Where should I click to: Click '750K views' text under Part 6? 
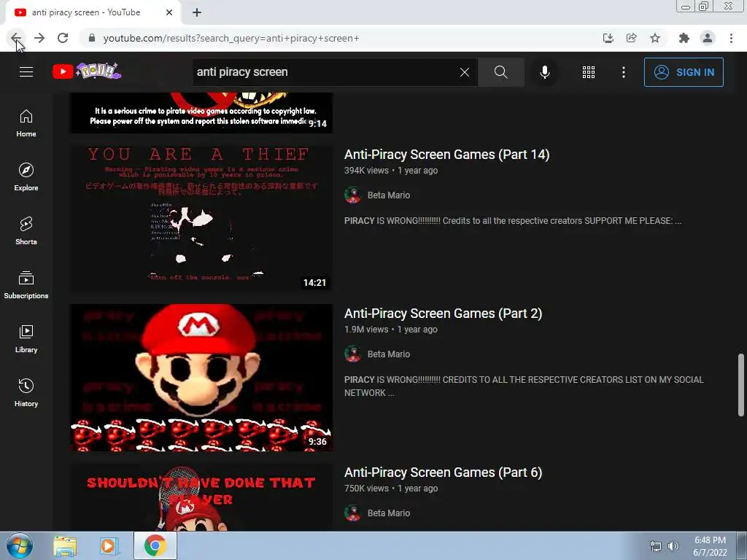click(366, 489)
